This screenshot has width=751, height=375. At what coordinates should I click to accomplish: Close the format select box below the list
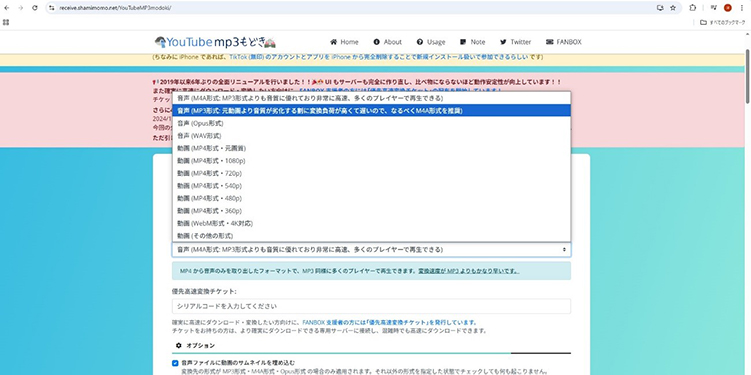(x=372, y=250)
